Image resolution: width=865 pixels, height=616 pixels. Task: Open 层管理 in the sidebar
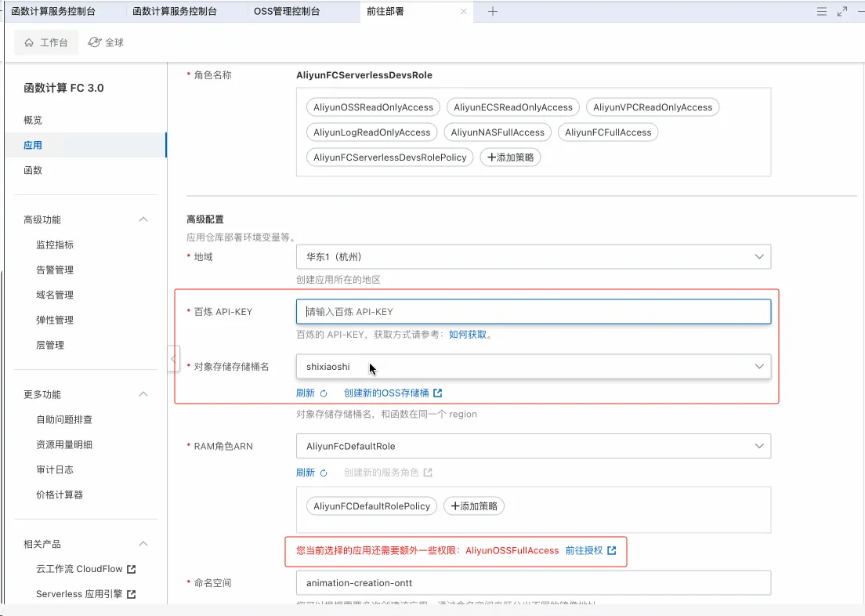pyautogui.click(x=50, y=345)
